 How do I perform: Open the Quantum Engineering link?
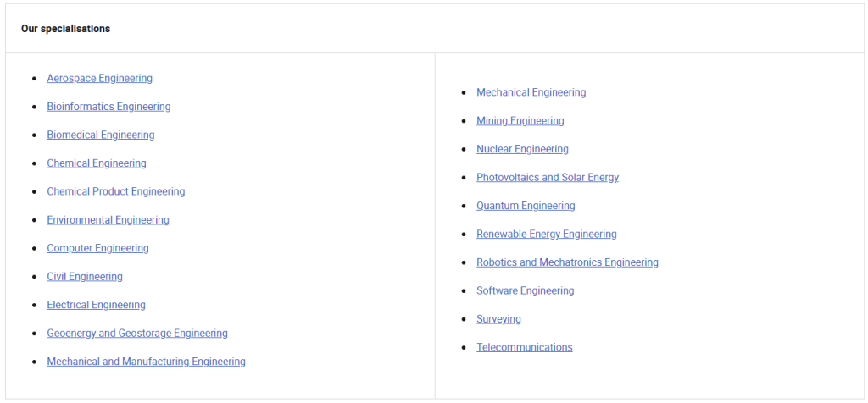(x=526, y=207)
